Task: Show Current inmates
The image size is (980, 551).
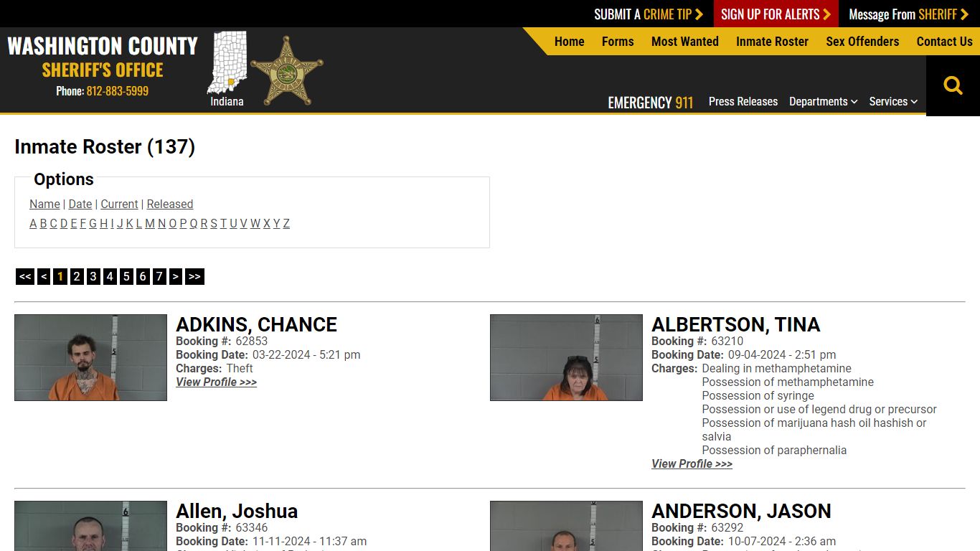Action: pos(119,204)
